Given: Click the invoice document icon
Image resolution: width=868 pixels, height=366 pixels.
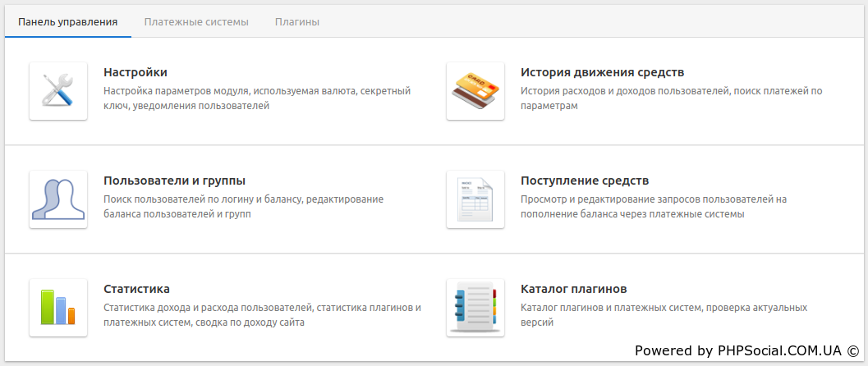Looking at the screenshot, I should (475, 199).
